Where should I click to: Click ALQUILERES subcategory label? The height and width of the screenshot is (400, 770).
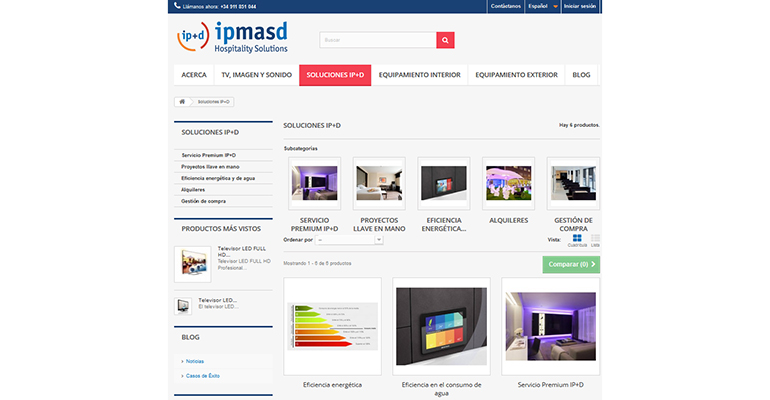point(509,221)
